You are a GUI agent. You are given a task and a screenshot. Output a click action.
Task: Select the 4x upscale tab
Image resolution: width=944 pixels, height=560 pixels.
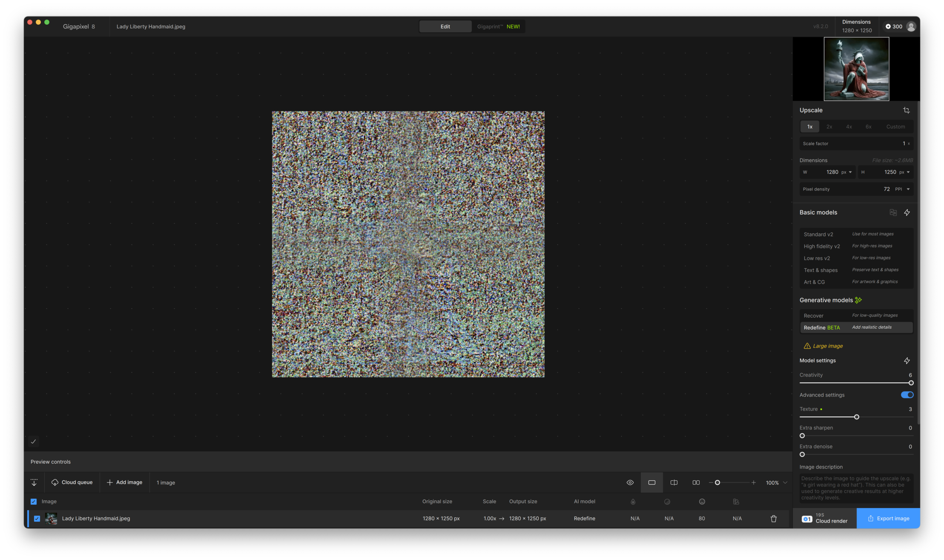click(x=849, y=126)
